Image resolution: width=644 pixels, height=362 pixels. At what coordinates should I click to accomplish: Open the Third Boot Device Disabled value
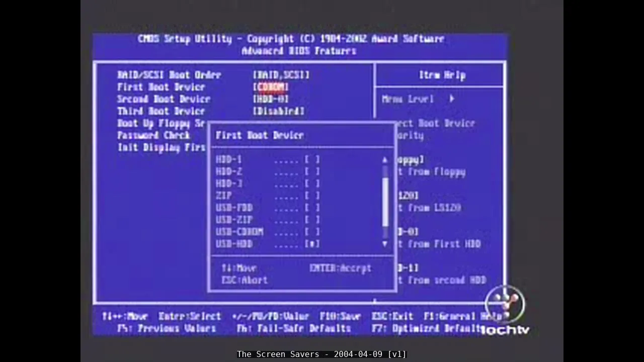click(279, 111)
